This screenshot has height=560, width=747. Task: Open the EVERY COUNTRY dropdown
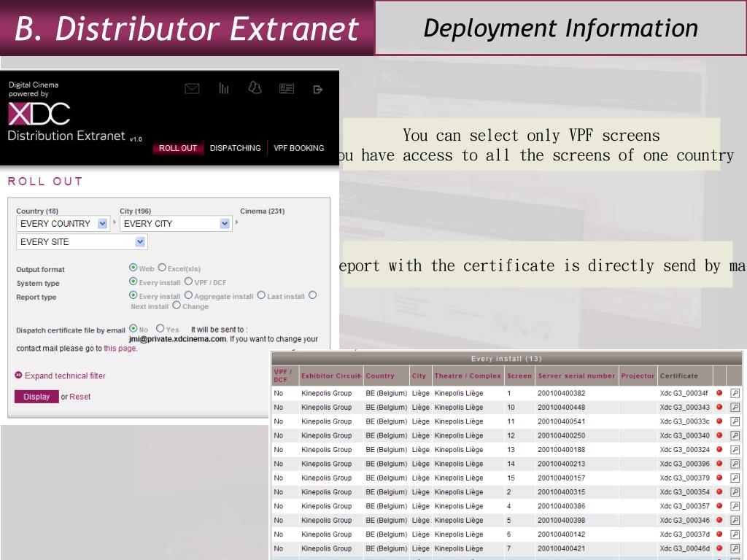(63, 223)
